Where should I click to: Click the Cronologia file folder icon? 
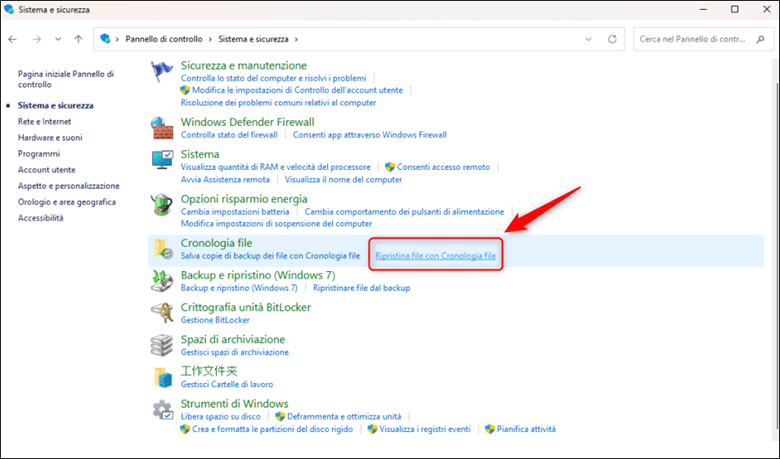point(162,250)
